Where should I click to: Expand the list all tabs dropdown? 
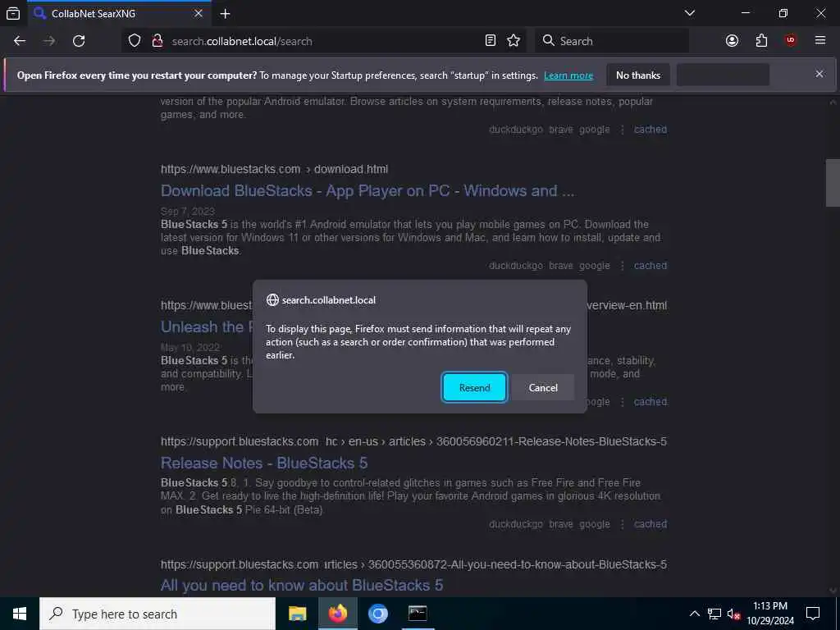pyautogui.click(x=690, y=13)
